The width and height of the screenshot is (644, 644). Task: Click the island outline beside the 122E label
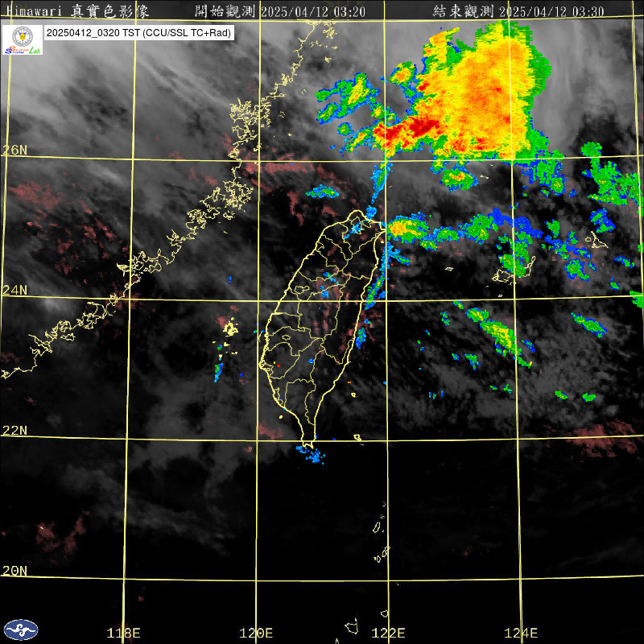point(352,625)
